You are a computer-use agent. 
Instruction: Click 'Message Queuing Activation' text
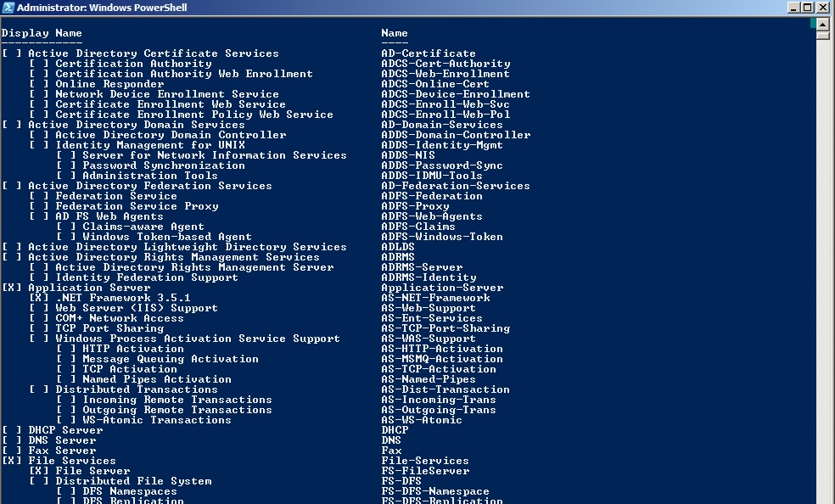[x=171, y=359]
